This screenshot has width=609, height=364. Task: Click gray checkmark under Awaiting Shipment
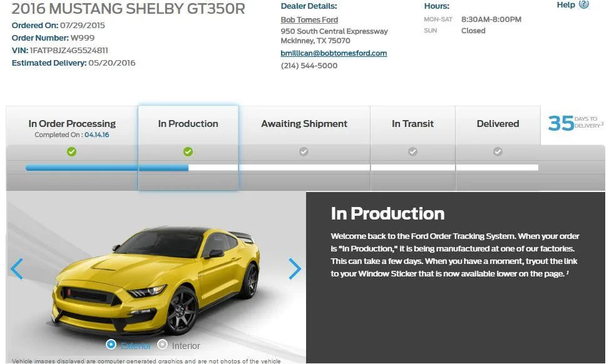click(304, 151)
